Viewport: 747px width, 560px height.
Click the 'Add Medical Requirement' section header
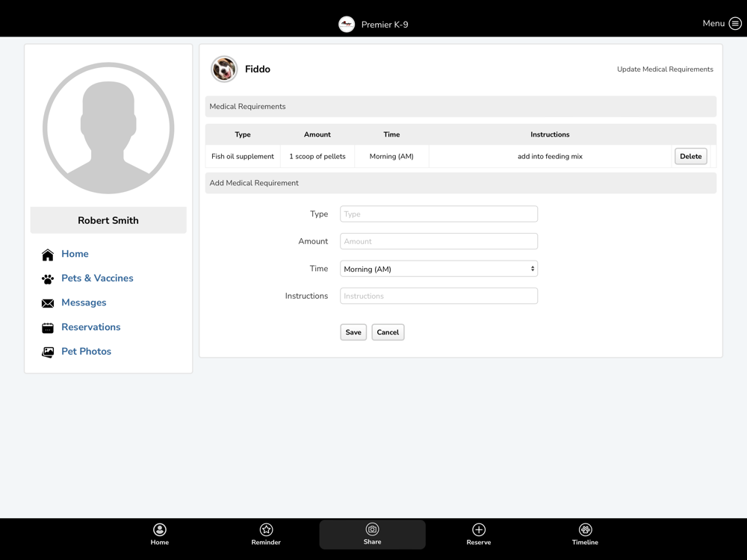coord(461,183)
